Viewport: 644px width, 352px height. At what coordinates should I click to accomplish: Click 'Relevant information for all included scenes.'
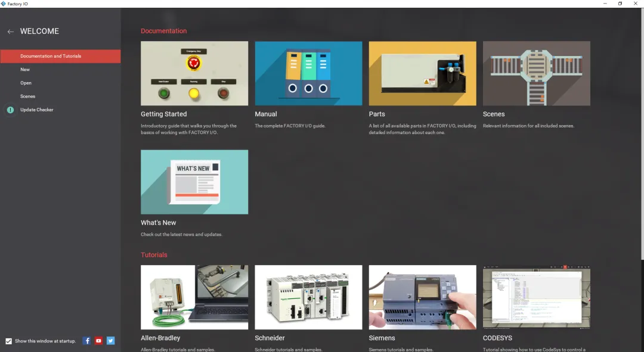[x=528, y=126]
